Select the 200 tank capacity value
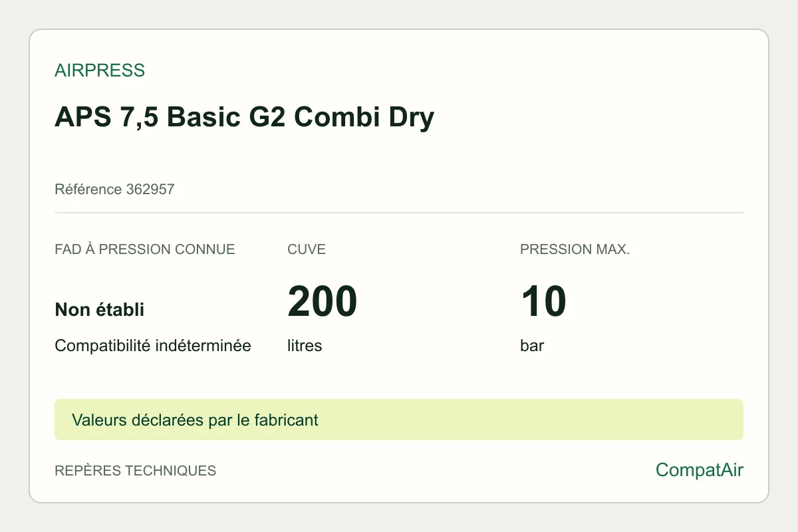This screenshot has width=798, height=532. (x=323, y=301)
